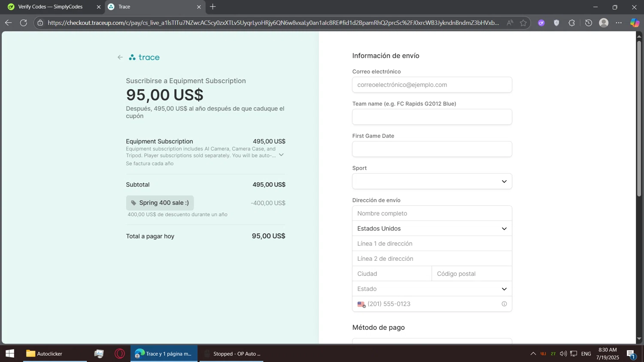This screenshot has width=644, height=362.
Task: Click the 'Información de envío' heading
Action: 386,56
